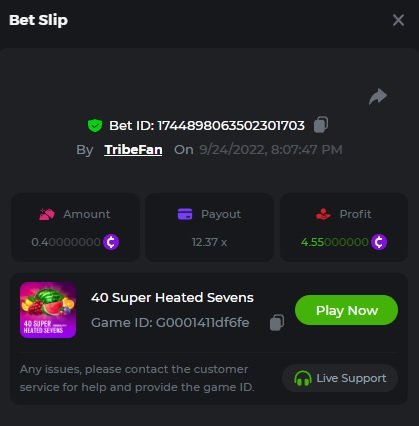
Task: Click the Profit coin currency icon
Action: tap(379, 242)
